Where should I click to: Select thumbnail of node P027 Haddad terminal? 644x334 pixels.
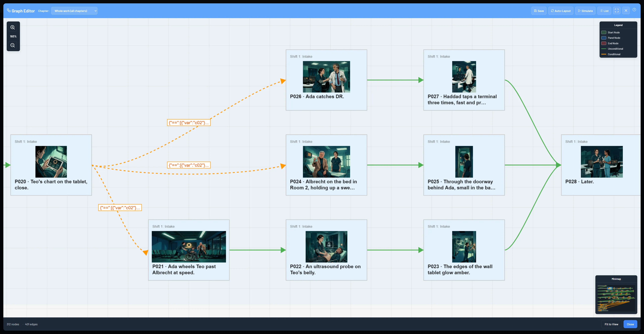[464, 77]
